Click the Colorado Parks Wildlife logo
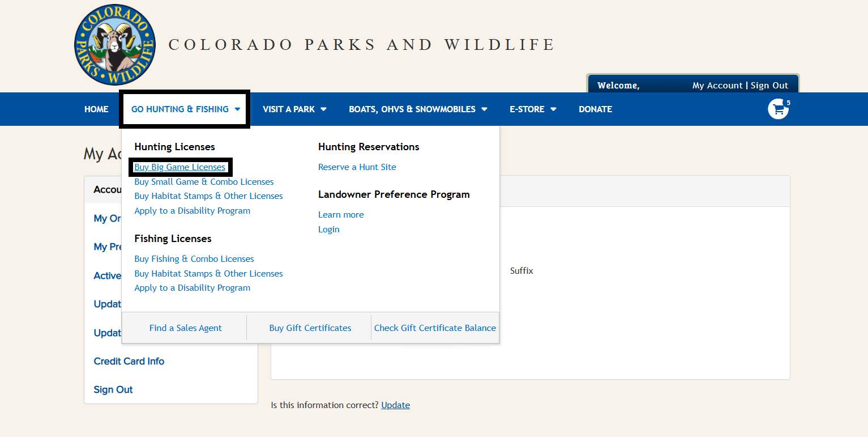Viewport: 868px width, 437px height. [115, 44]
